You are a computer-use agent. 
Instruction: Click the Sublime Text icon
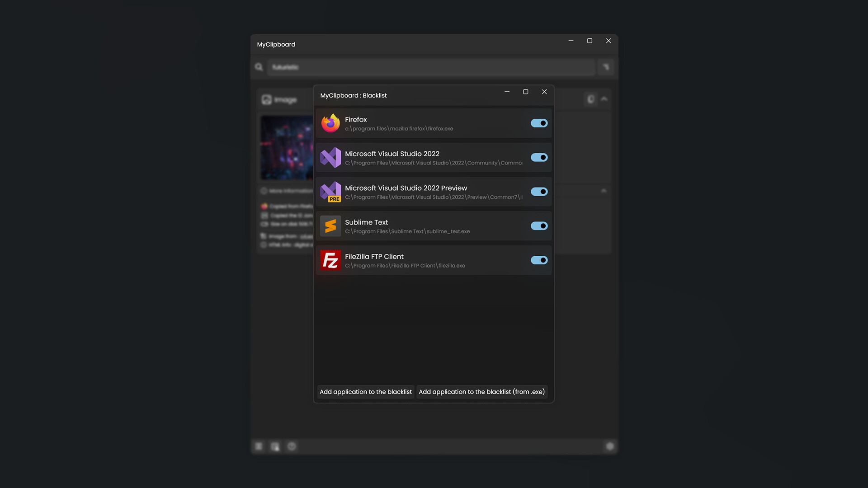330,226
